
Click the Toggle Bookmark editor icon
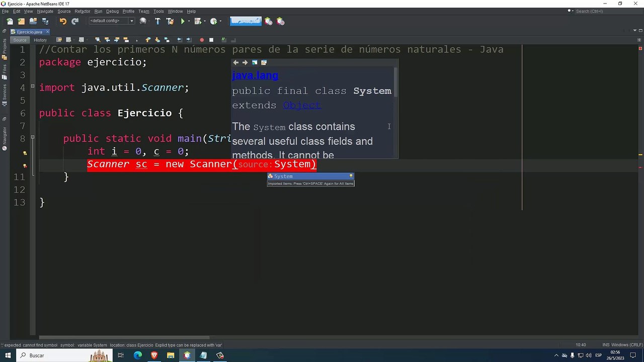click(x=167, y=40)
